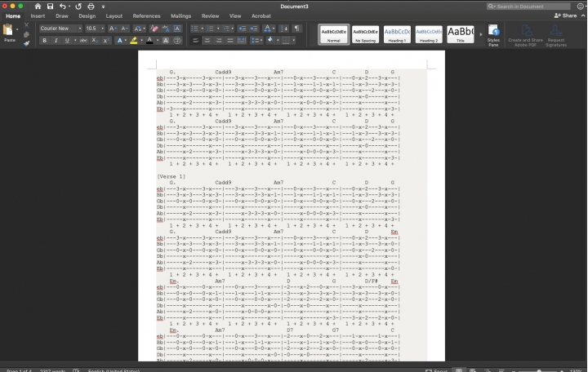Apply the Heading 1 style
588x372 pixels.
397,34
